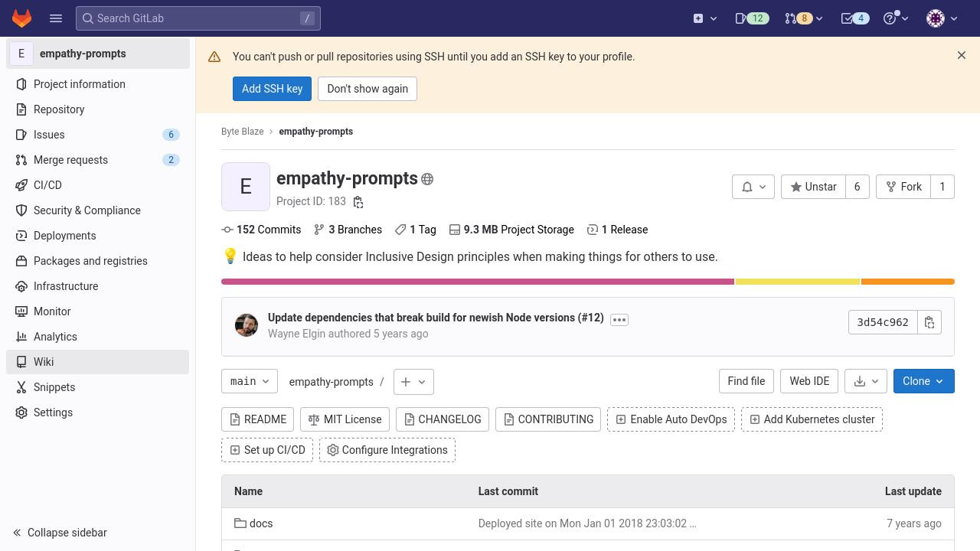Open 1 Tag link
This screenshot has height=551, width=980.
pos(416,230)
